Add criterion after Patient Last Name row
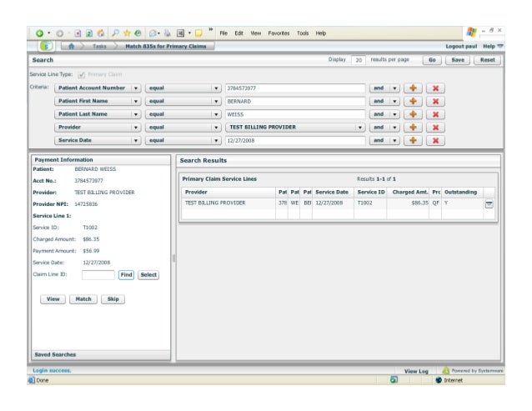Viewport: 532px width, 411px height. click(413, 114)
